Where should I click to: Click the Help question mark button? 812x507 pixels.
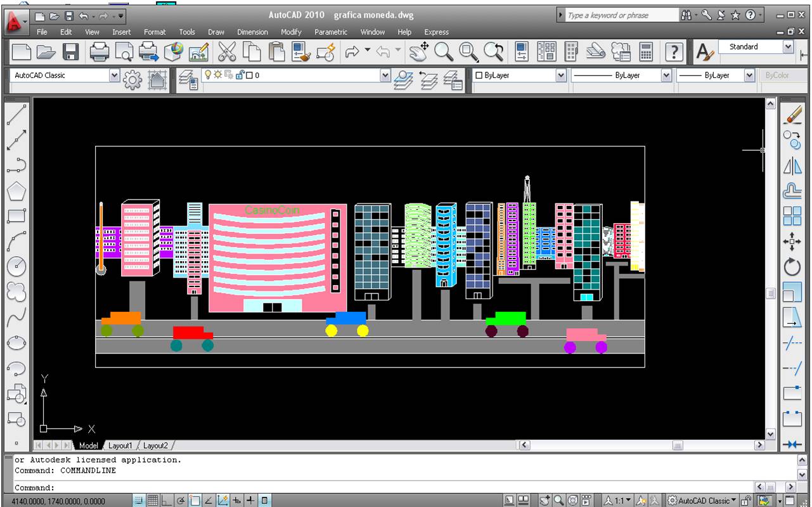pos(674,52)
